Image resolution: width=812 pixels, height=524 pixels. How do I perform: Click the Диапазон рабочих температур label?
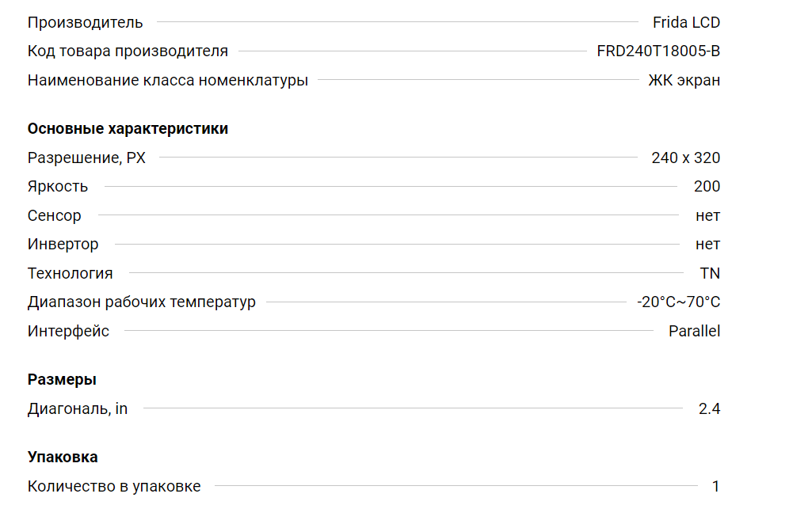[141, 302]
